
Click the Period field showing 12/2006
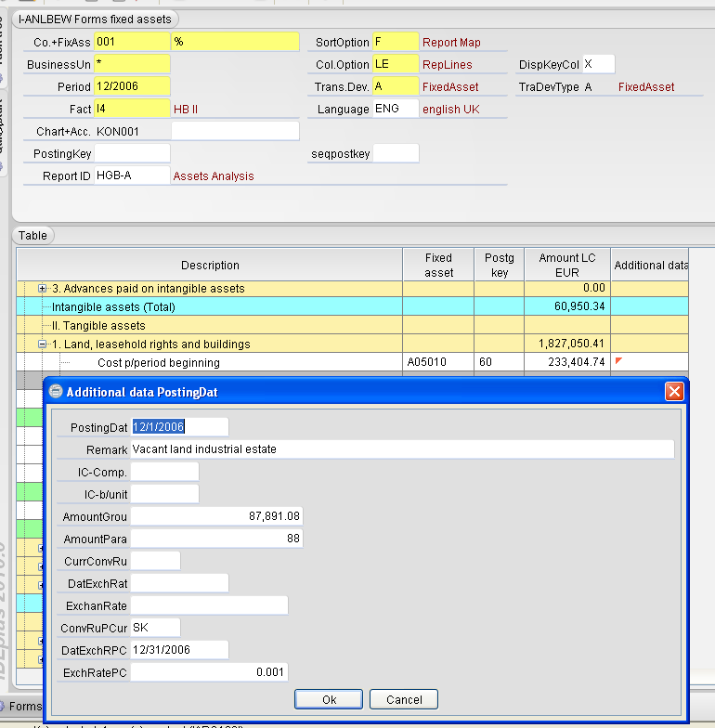[x=132, y=86]
